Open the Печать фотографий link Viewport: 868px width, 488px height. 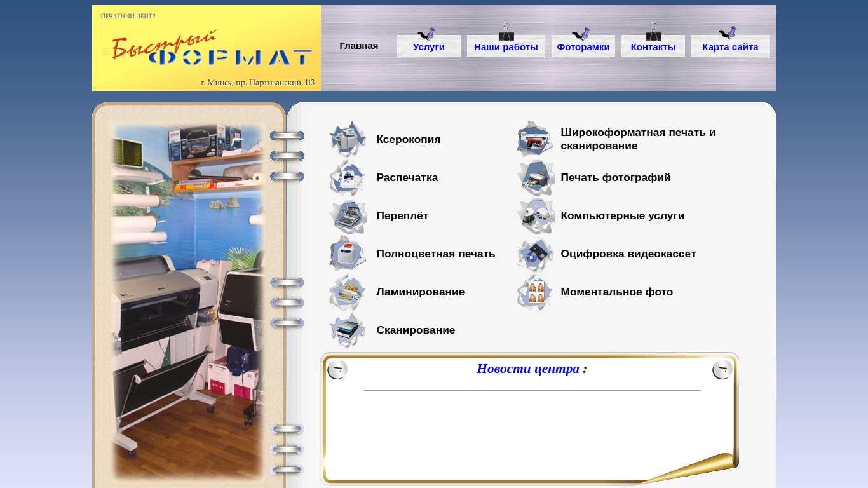point(616,177)
